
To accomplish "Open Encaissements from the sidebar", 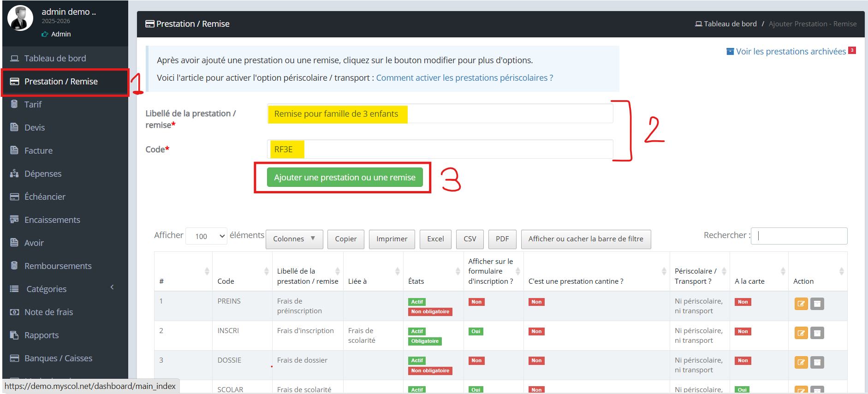I will (52, 220).
